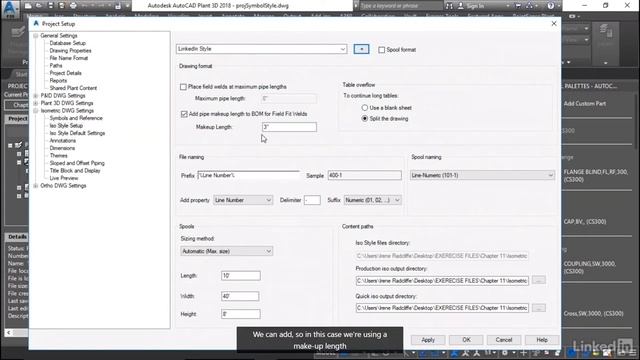The height and width of the screenshot is (360, 640).
Task: Click the spool Height input field
Action: pos(240,314)
